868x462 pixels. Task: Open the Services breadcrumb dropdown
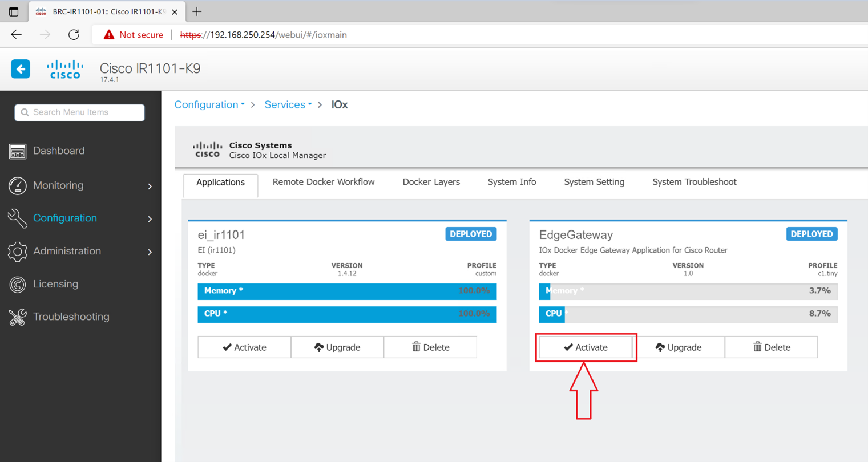coord(288,105)
